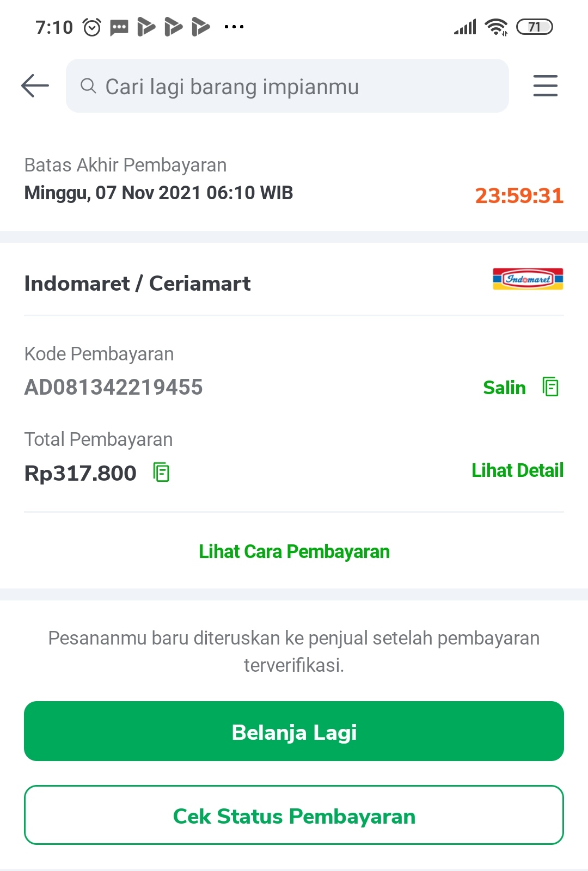Open Lihat Detail for payment total
Viewport: 588px width, 871px height.
pyautogui.click(x=517, y=470)
